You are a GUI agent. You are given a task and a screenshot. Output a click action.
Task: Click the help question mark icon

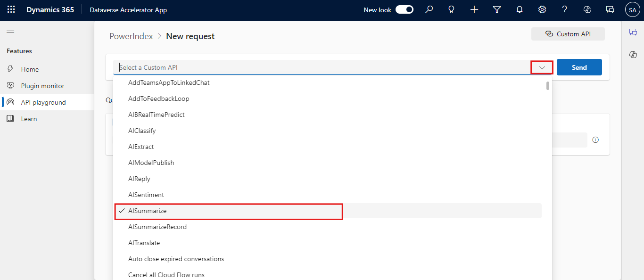pos(565,10)
